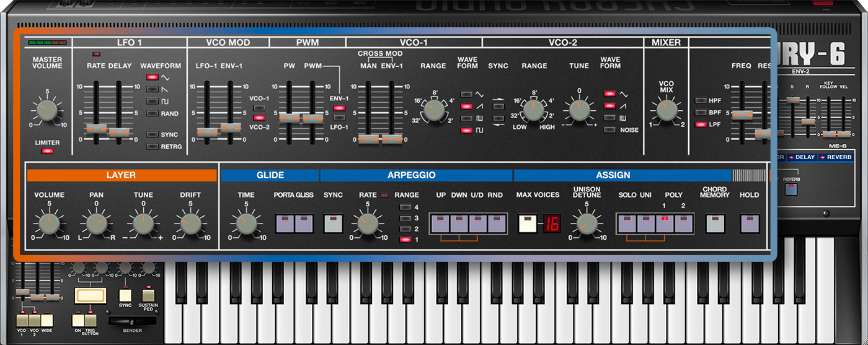Select LFO-1 as the PWM source

339,118
